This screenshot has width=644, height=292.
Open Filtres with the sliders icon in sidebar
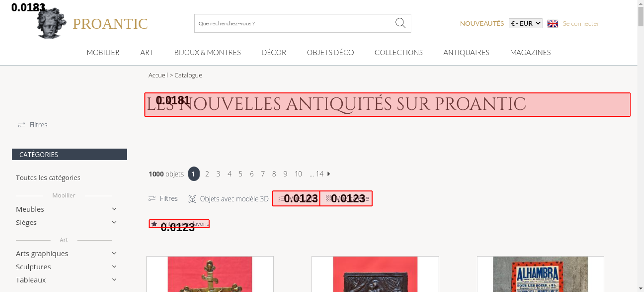[x=22, y=125]
